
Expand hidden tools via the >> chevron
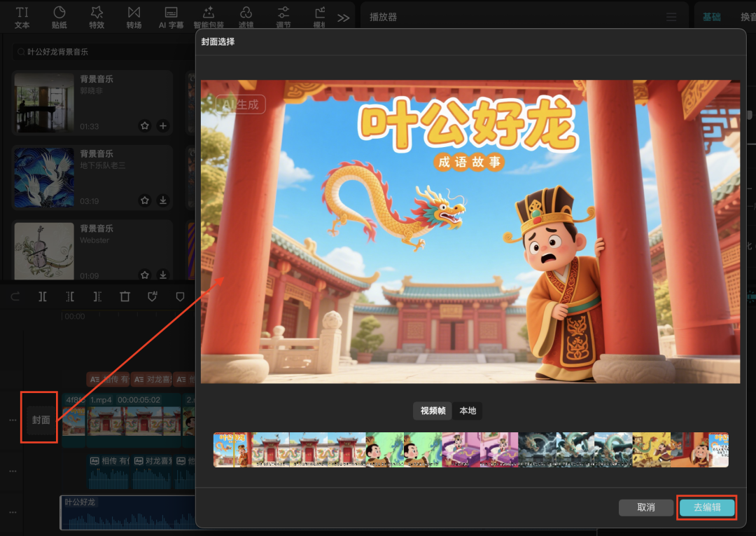pos(343,17)
